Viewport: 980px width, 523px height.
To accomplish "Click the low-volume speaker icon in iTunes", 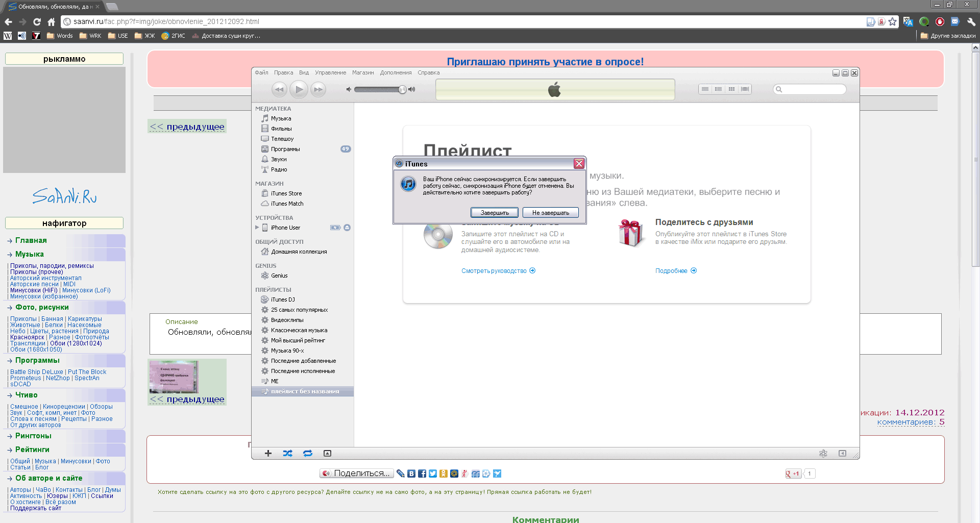I will (x=349, y=89).
